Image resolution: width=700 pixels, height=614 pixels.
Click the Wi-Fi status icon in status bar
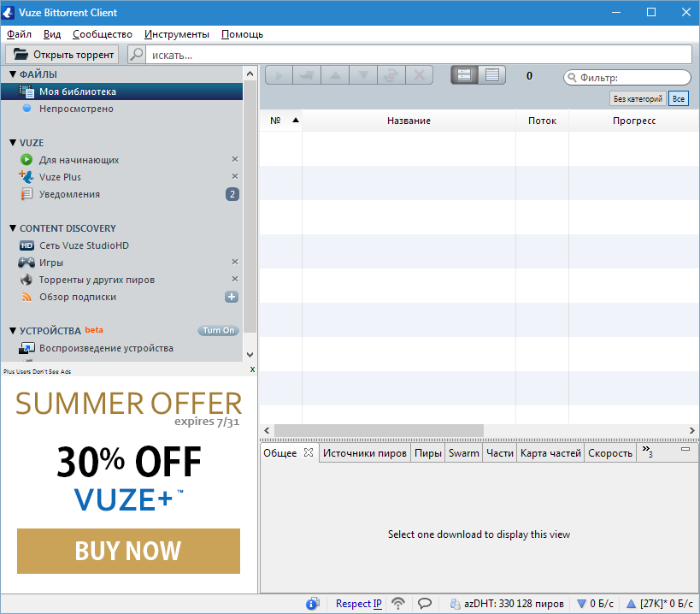tap(398, 604)
